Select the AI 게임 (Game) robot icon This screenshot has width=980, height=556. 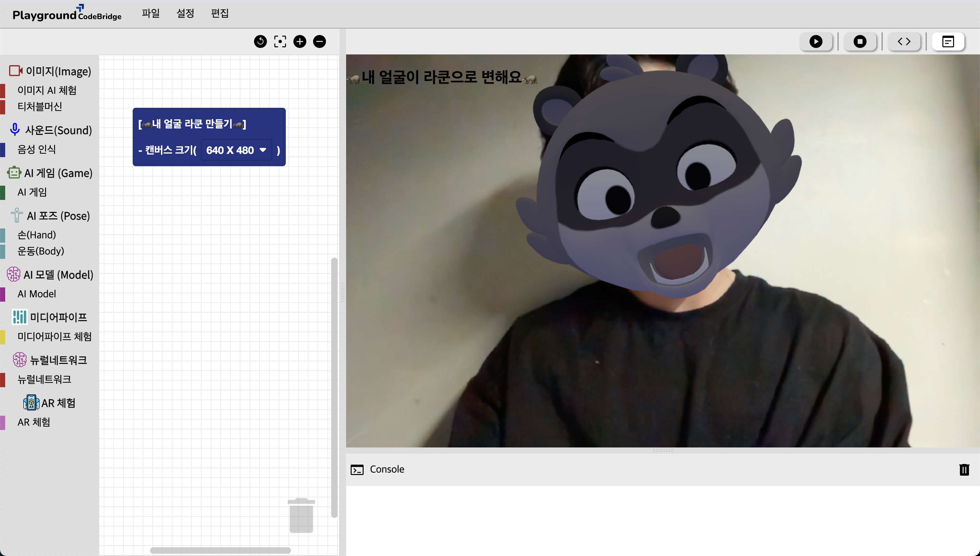click(14, 173)
